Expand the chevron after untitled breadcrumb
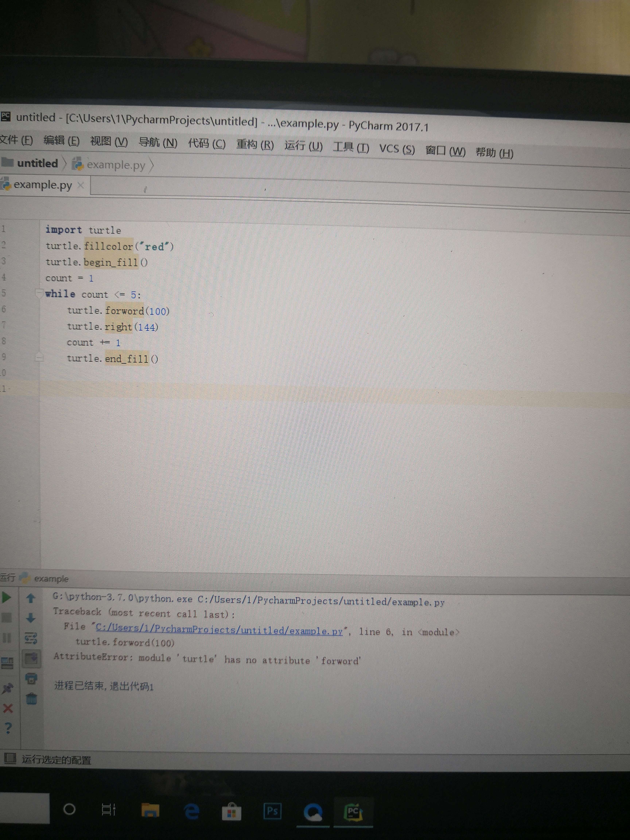Viewport: 630px width, 840px height. (x=65, y=164)
